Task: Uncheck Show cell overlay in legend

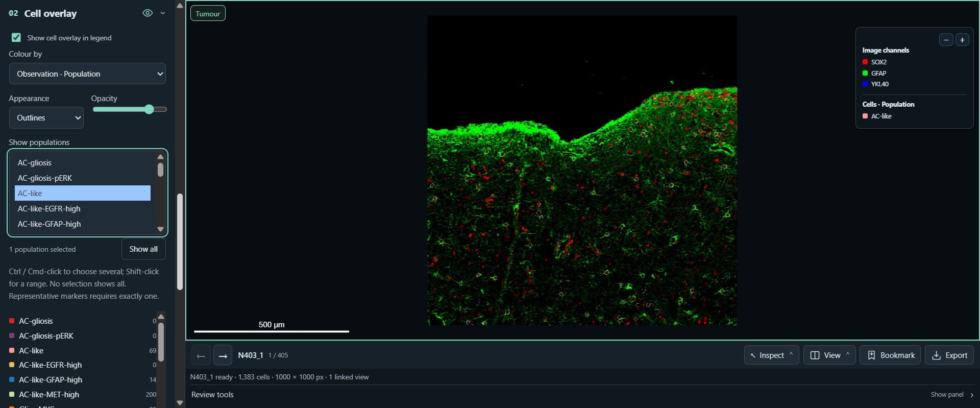Action: tap(16, 38)
